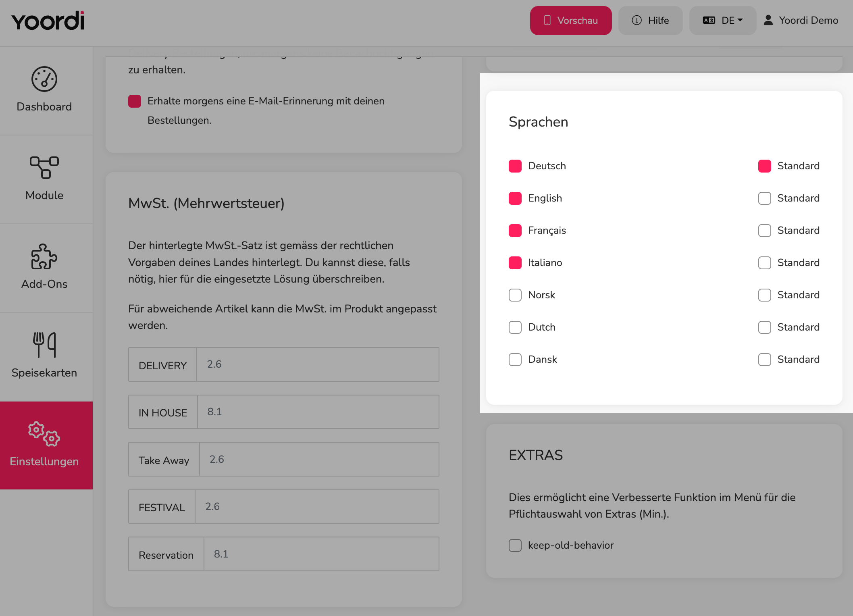The image size is (853, 616).
Task: Select the Add-Ons puzzle icon
Action: coord(44,256)
